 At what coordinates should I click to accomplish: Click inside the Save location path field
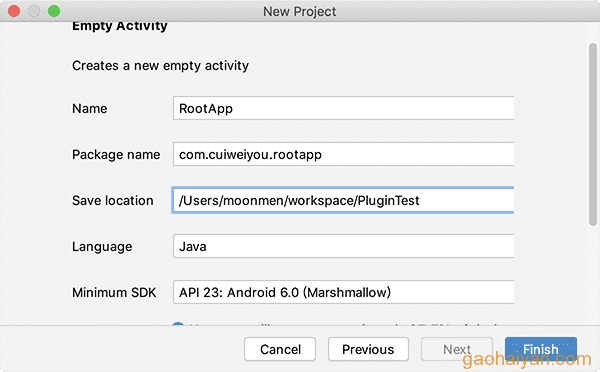pyautogui.click(x=343, y=200)
